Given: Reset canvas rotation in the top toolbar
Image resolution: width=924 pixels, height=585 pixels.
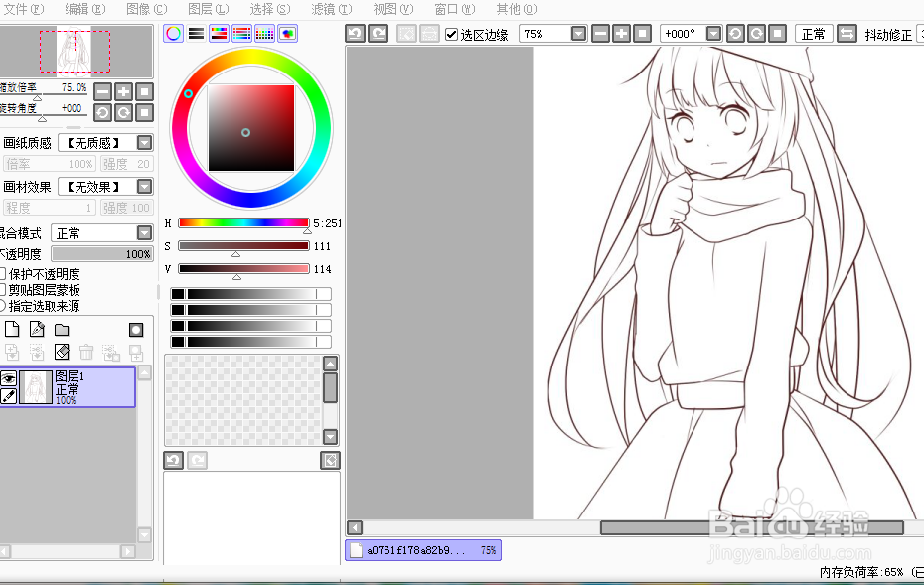Looking at the screenshot, I should tap(777, 34).
